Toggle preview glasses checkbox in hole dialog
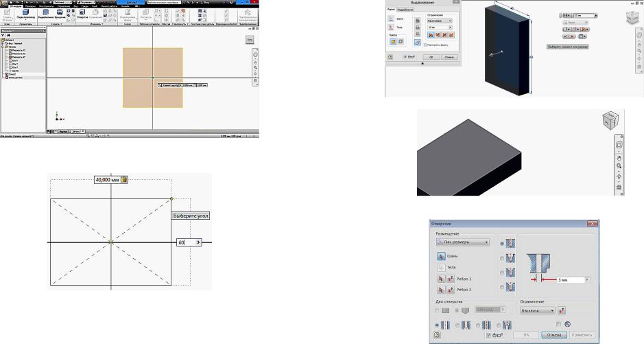Viewport: 644px width, 344px height. tap(488, 334)
